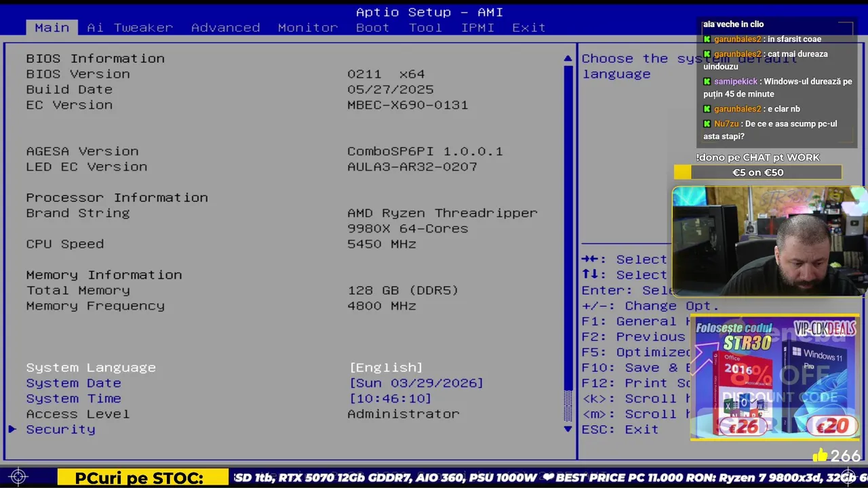Click the CPU Speed value 5450 MHz
This screenshot has width=868, height=488.
(x=382, y=244)
